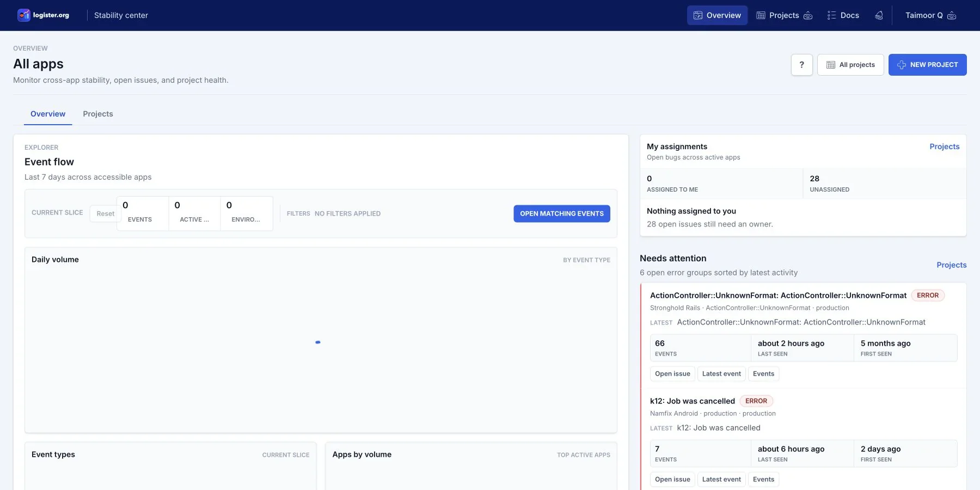The width and height of the screenshot is (980, 490).
Task: Select the Overview tab under All apps
Action: coord(48,114)
